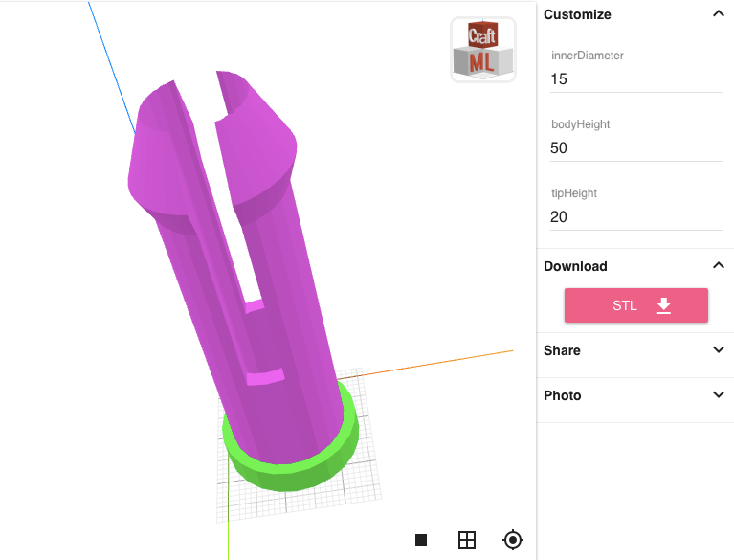Expand the Share section chevron
The height and width of the screenshot is (560, 734).
point(718,349)
